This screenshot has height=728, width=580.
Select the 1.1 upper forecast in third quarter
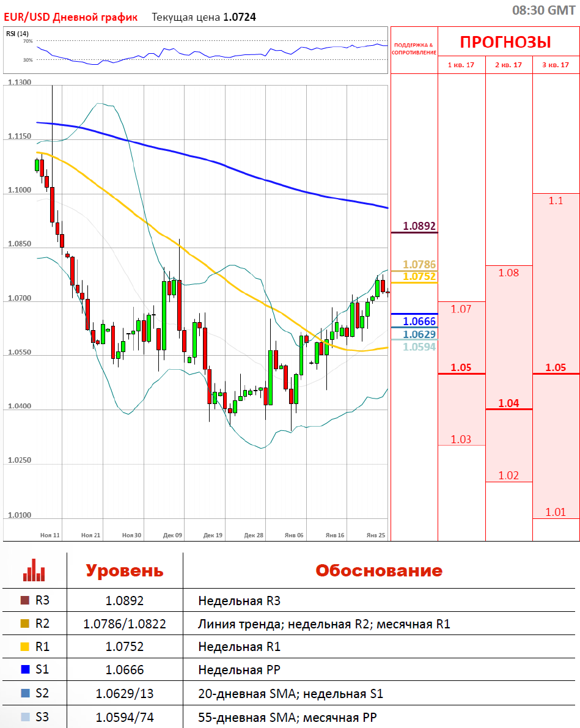coord(556,200)
